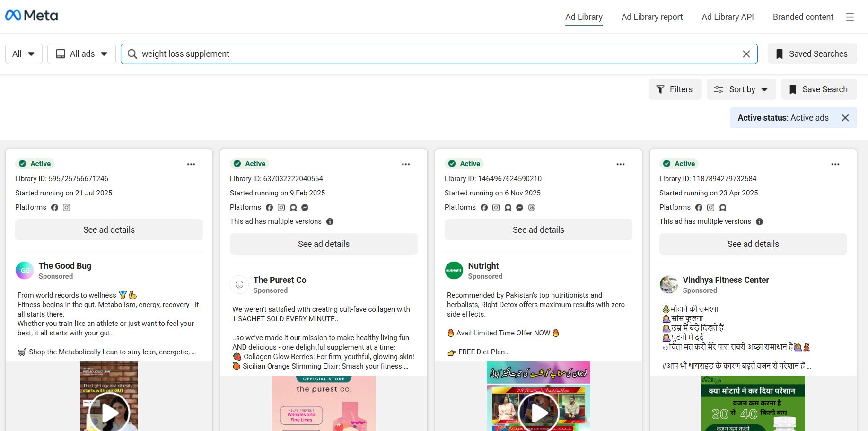See ad details for Vindhya Fitness Center
Screen dimensions: 868x431
(753, 244)
